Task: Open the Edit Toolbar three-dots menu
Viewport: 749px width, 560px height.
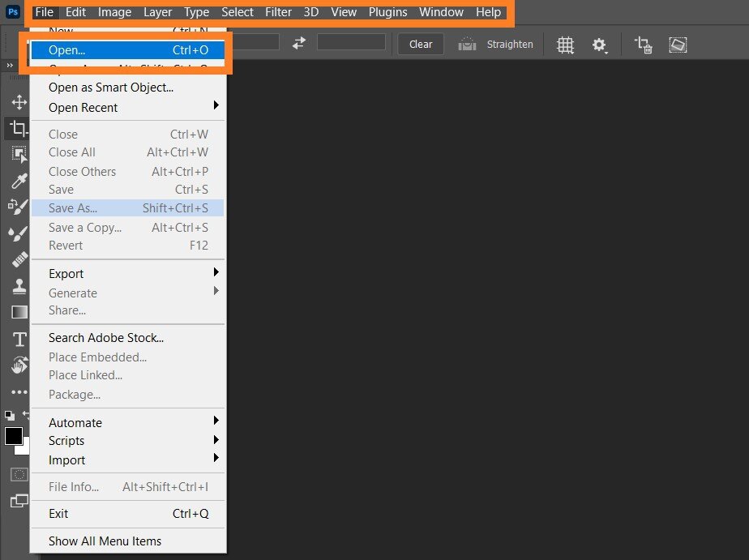Action: tap(19, 392)
